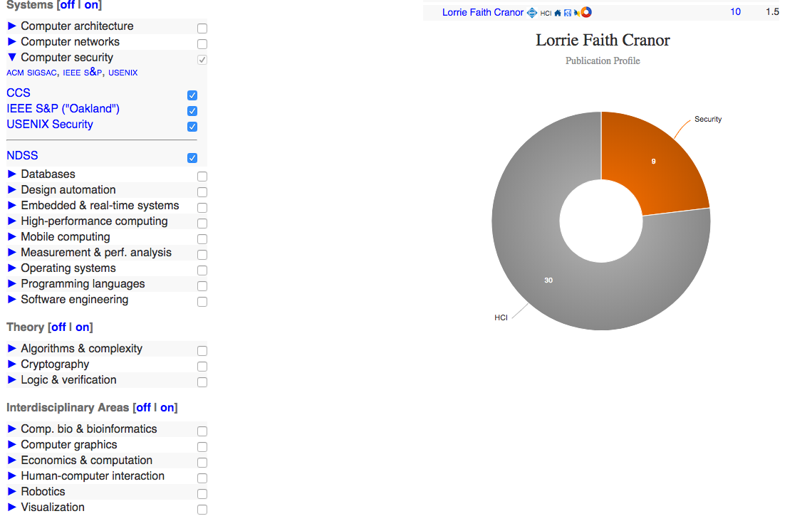Expand the Human-computer interaction area
The width and height of the screenshot is (812, 526).
click(11, 476)
